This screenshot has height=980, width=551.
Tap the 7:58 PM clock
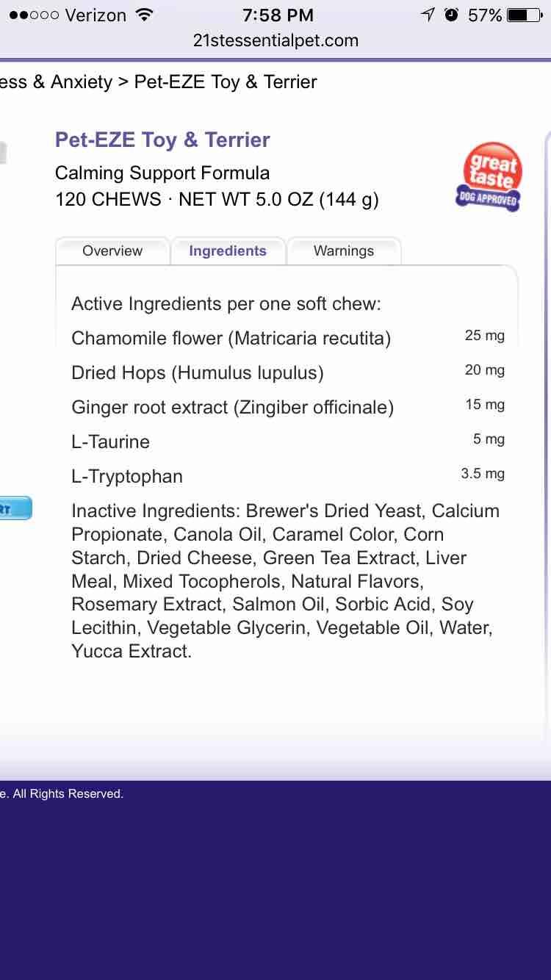tap(278, 15)
